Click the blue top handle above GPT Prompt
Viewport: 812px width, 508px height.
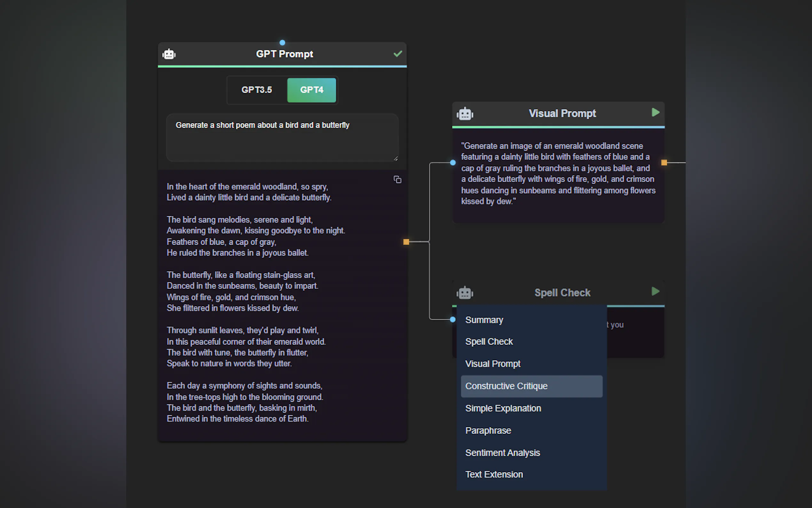(x=282, y=43)
